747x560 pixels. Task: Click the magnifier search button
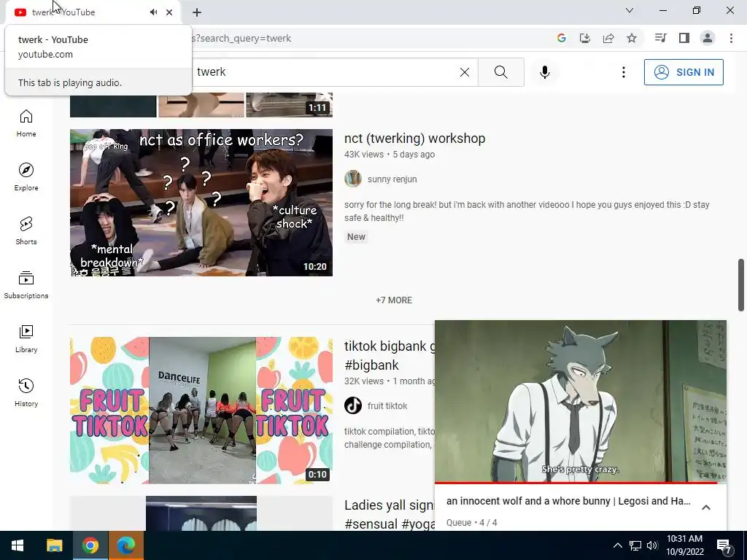click(x=500, y=72)
